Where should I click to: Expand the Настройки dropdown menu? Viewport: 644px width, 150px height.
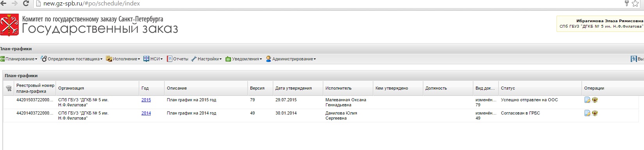[206, 59]
